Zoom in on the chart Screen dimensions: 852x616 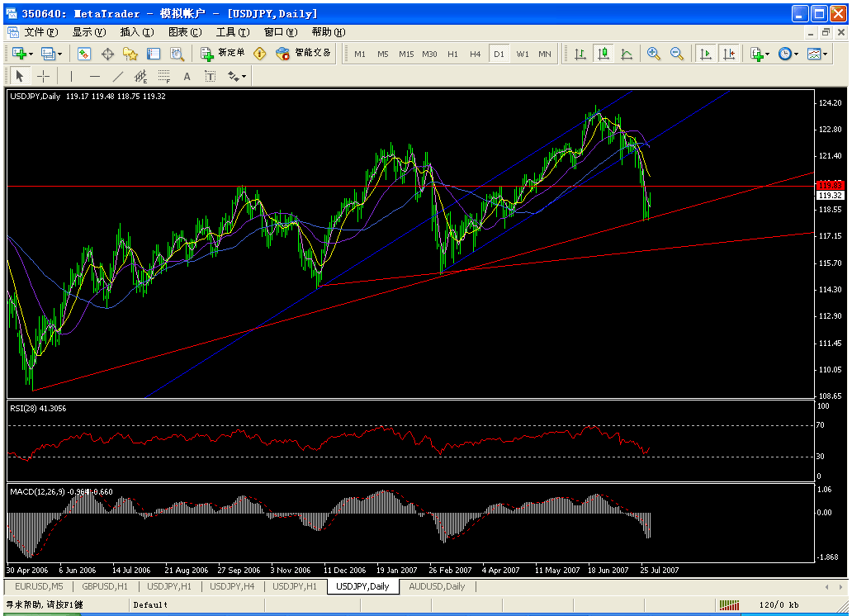[x=654, y=54]
